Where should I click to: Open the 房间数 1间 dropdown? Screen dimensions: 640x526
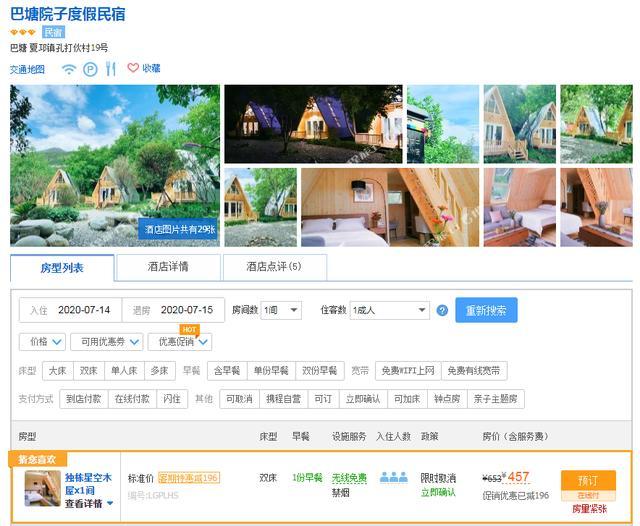281,310
